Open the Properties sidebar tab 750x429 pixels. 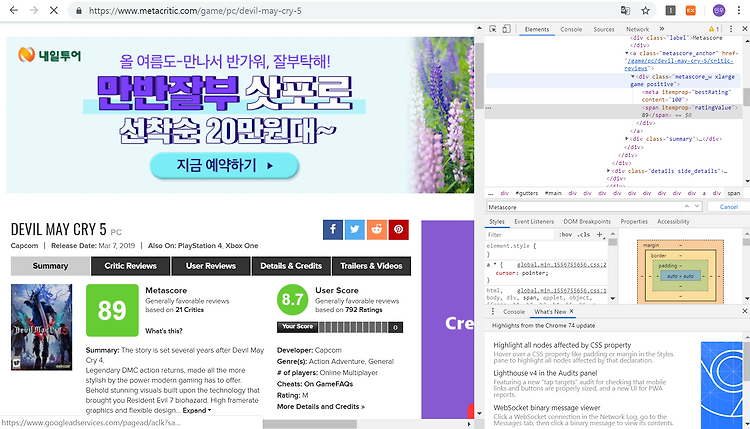tap(634, 221)
